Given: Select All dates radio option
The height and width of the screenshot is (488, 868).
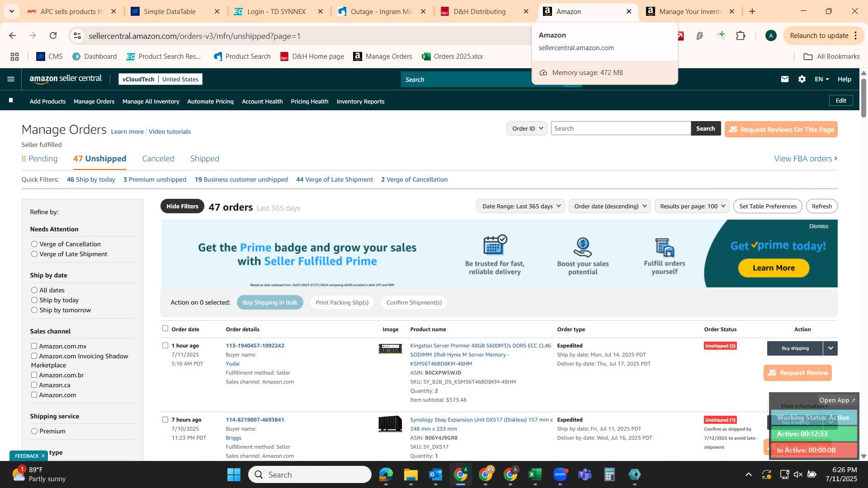Looking at the screenshot, I should (x=34, y=290).
